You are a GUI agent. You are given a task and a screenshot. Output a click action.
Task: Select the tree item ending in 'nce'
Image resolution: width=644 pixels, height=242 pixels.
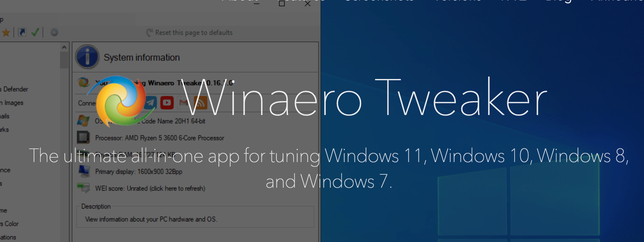pos(5,170)
